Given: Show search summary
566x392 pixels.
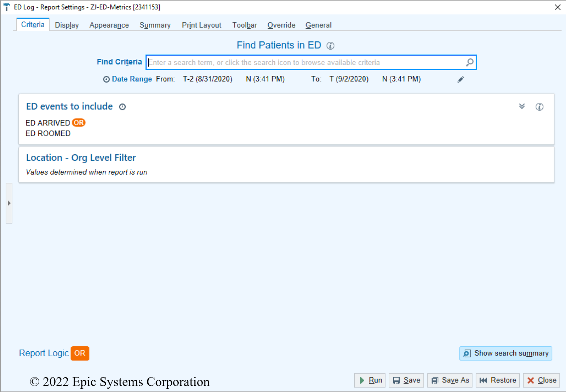Looking at the screenshot, I should tap(505, 353).
